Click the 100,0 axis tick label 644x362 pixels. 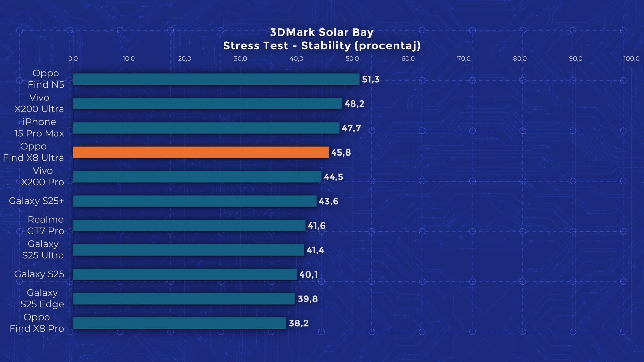coord(631,58)
